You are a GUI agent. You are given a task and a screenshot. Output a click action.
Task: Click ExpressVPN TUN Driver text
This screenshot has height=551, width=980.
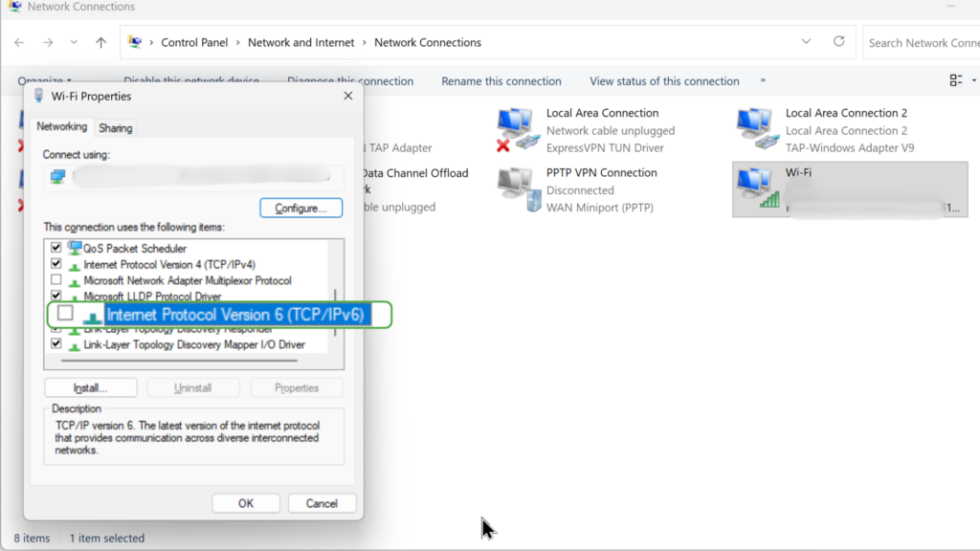point(605,148)
